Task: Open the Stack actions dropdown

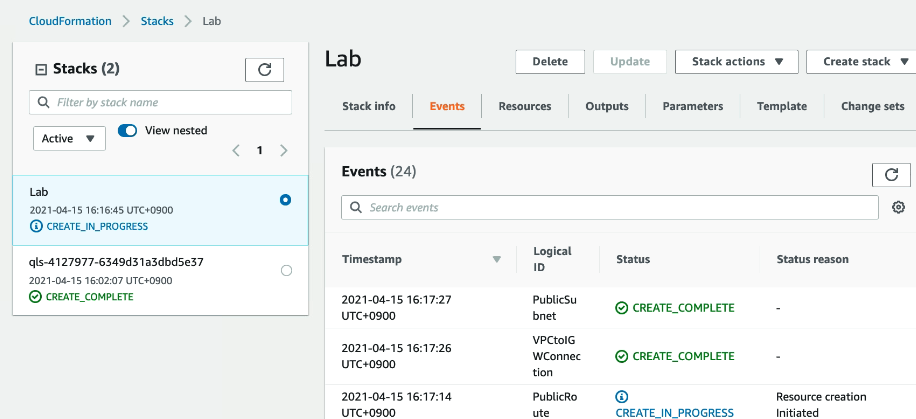Action: coord(737,61)
